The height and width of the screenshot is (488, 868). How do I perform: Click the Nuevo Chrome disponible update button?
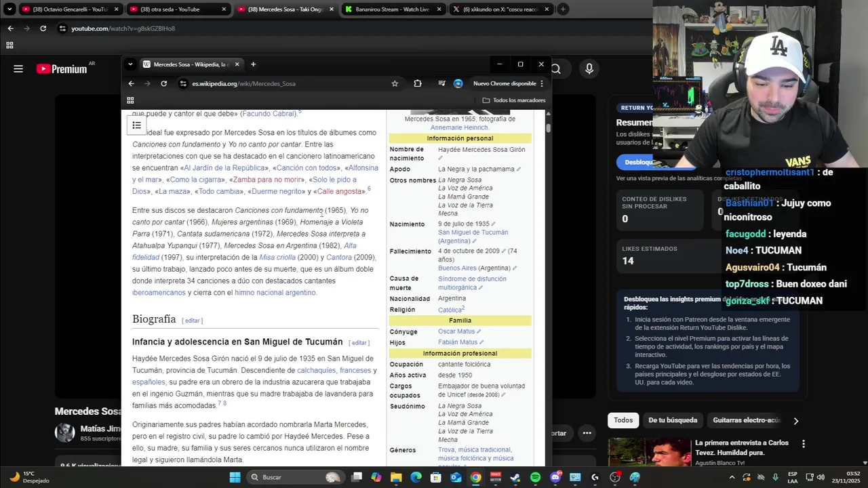pyautogui.click(x=505, y=83)
